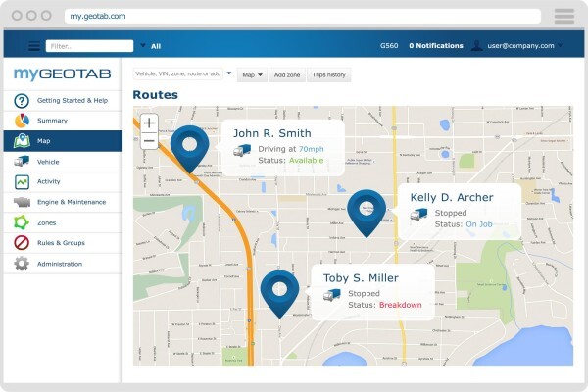
Task: Toggle the sidebar menu icon beside Filter
Action: tap(34, 46)
